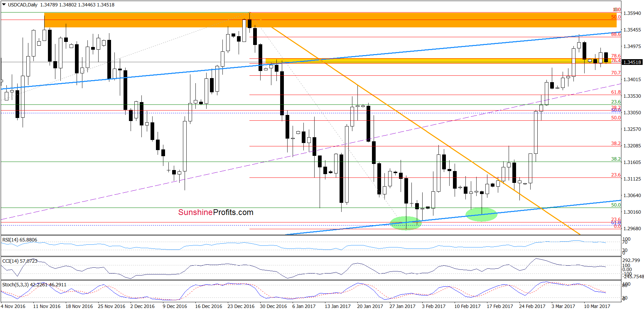
Task: Click the 3 Mar 2017 date label
Action: (563, 306)
